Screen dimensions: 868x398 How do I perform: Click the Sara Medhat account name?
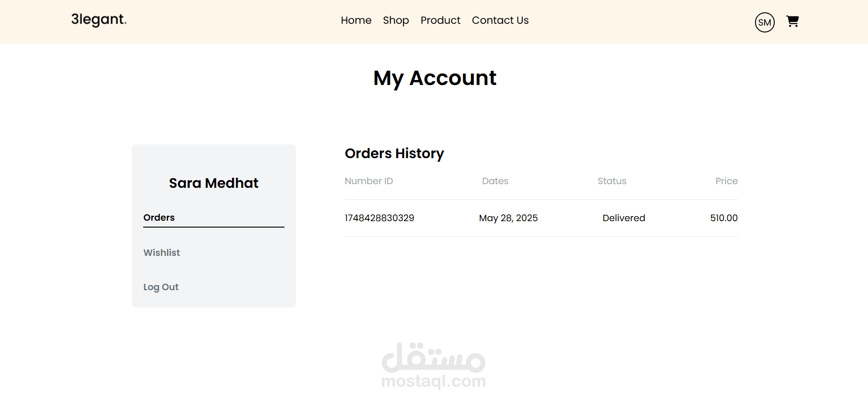[x=214, y=183]
